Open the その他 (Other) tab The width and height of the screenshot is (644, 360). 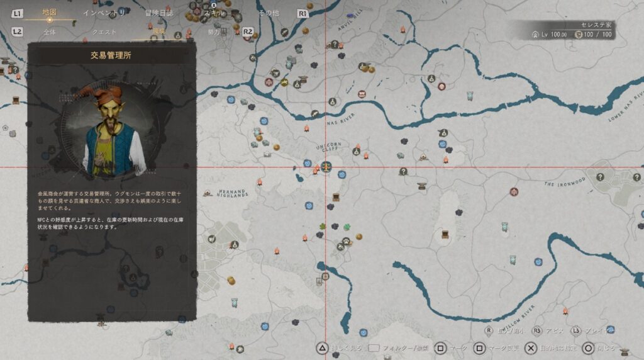[268, 13]
